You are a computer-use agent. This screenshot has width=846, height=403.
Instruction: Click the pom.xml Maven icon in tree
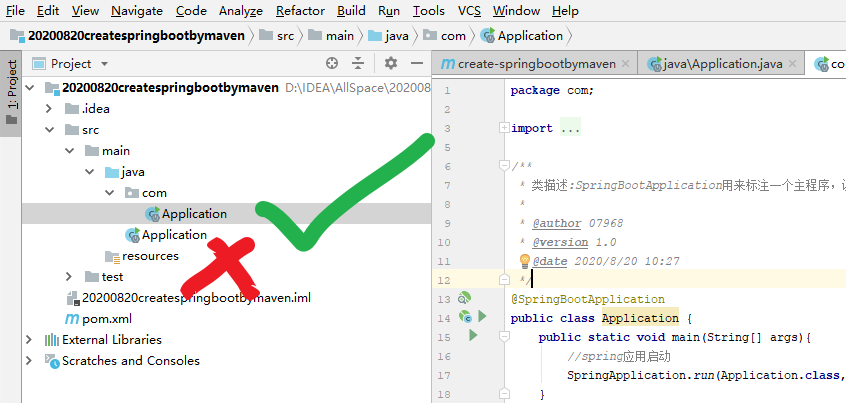coord(72,319)
